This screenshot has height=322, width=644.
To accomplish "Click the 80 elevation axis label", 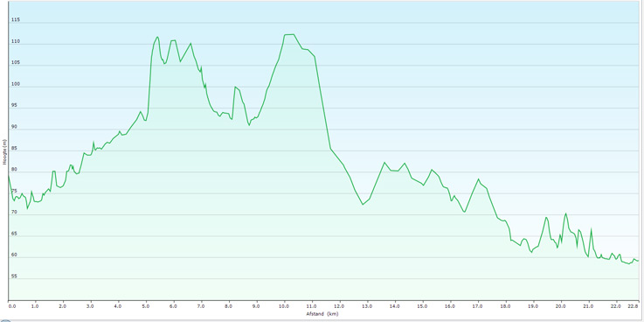I will [x=15, y=170].
